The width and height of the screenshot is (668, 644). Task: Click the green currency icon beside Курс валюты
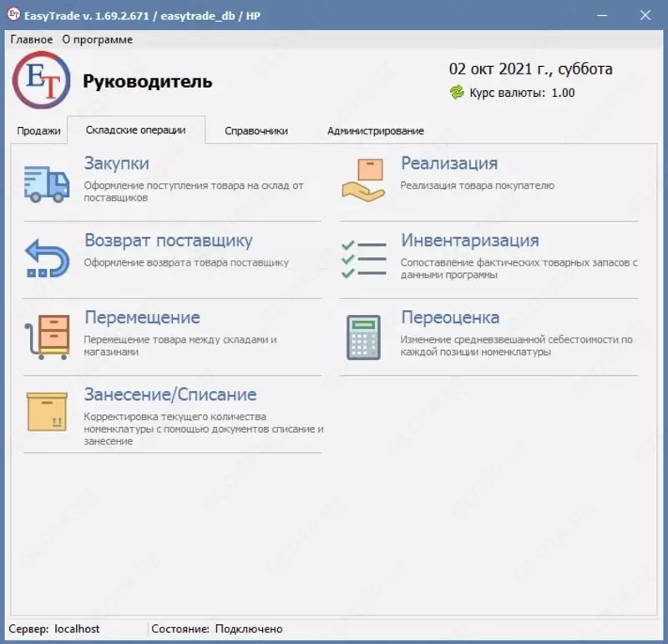pos(454,93)
